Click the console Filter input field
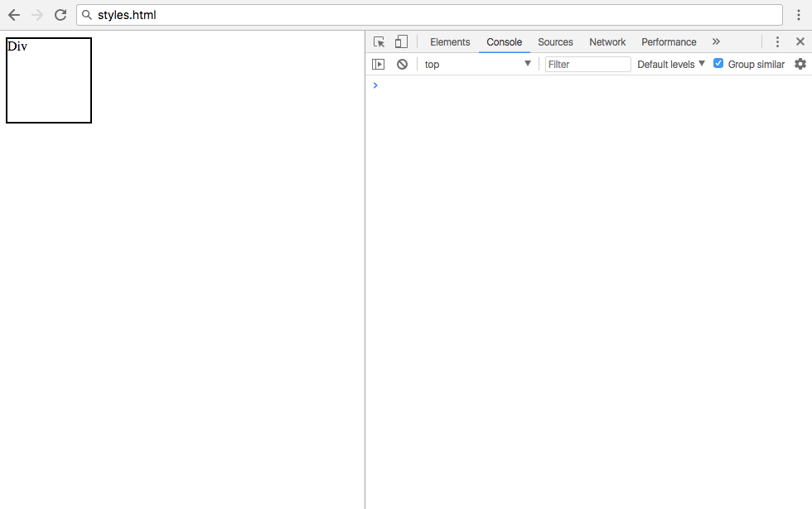 click(587, 64)
